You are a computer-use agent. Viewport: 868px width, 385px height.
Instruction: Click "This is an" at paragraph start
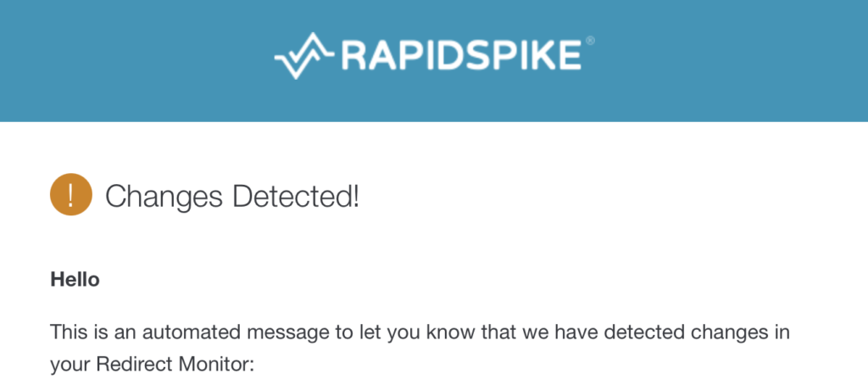point(93,332)
